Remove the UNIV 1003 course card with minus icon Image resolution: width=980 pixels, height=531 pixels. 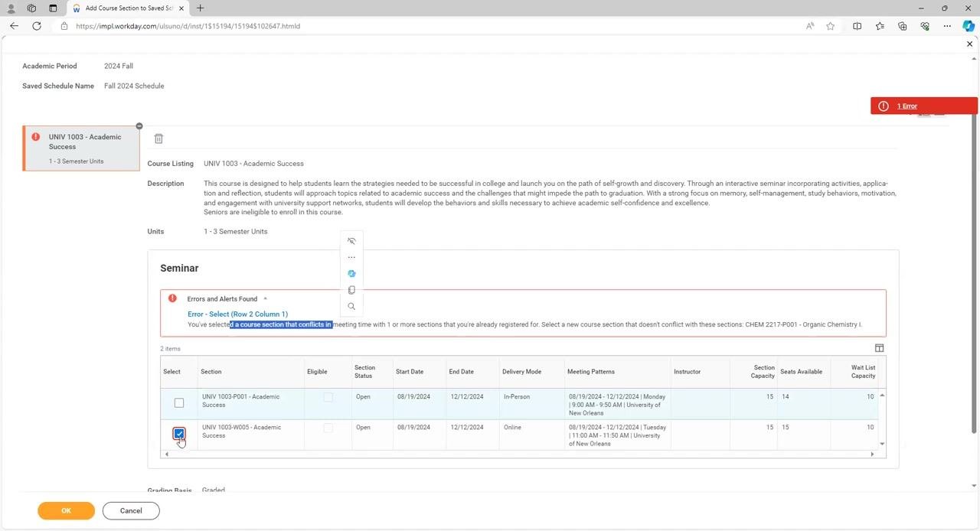click(139, 126)
